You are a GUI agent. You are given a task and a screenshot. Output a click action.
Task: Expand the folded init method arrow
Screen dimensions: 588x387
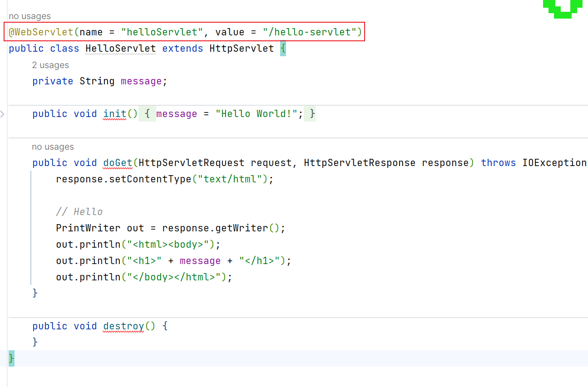pyautogui.click(x=3, y=114)
